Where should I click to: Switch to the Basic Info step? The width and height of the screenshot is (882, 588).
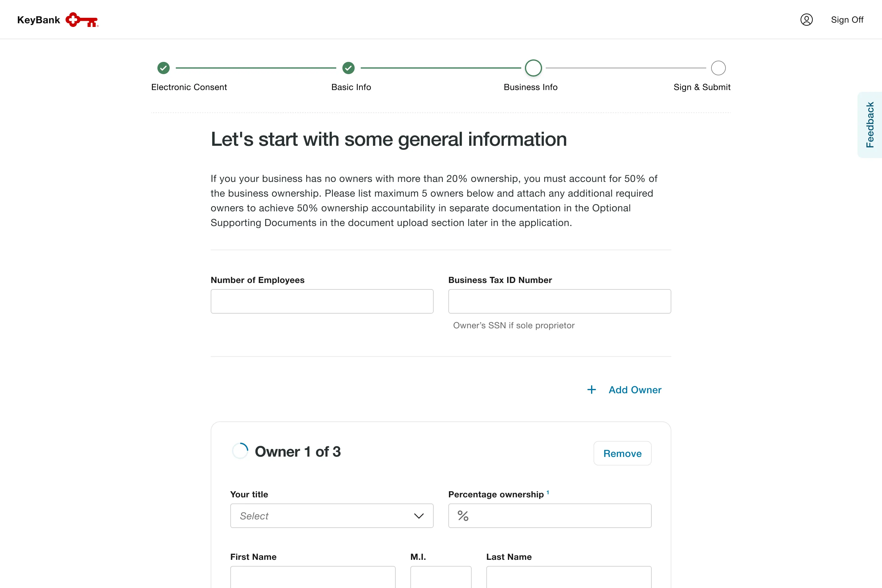point(351,87)
